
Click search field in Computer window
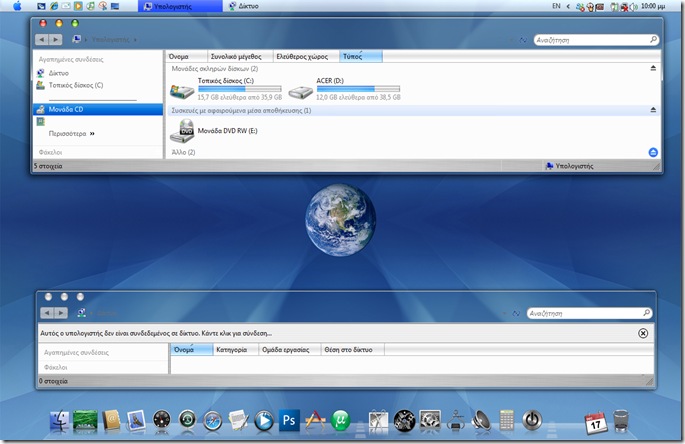point(596,40)
